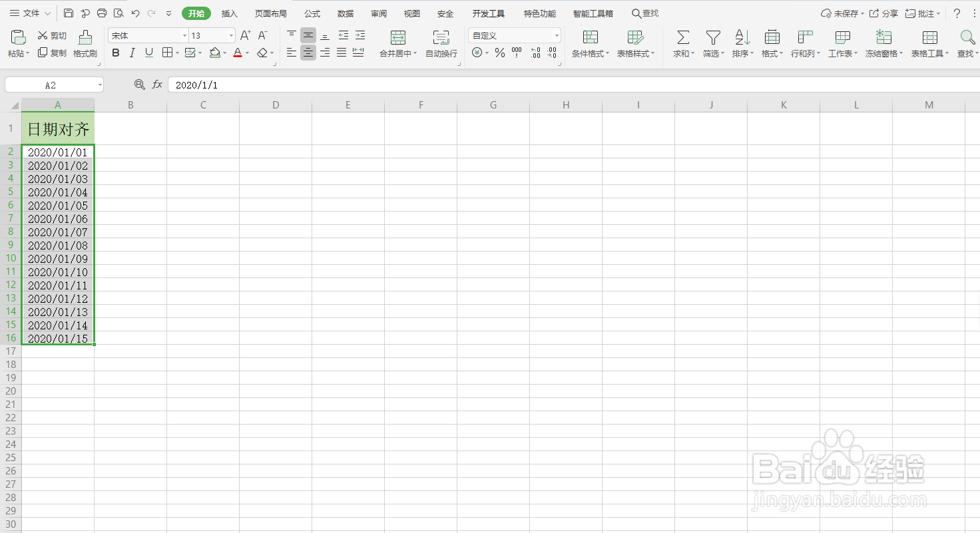Click the Print icon
The height and width of the screenshot is (533, 980).
pyautogui.click(x=102, y=13)
